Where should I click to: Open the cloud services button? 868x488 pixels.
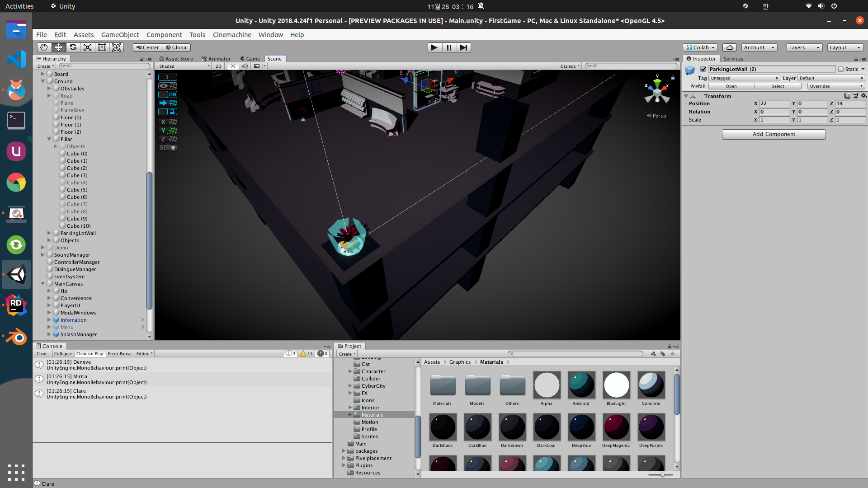[729, 47]
